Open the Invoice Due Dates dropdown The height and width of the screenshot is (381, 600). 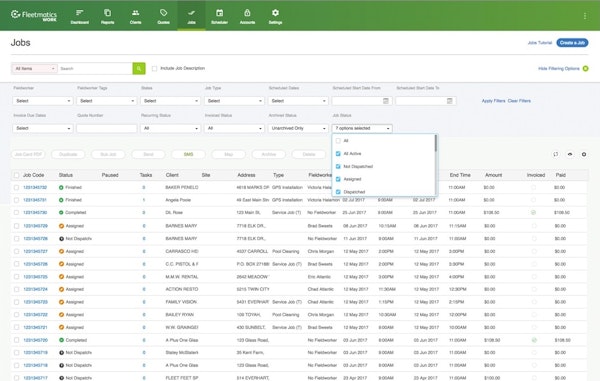pos(42,128)
